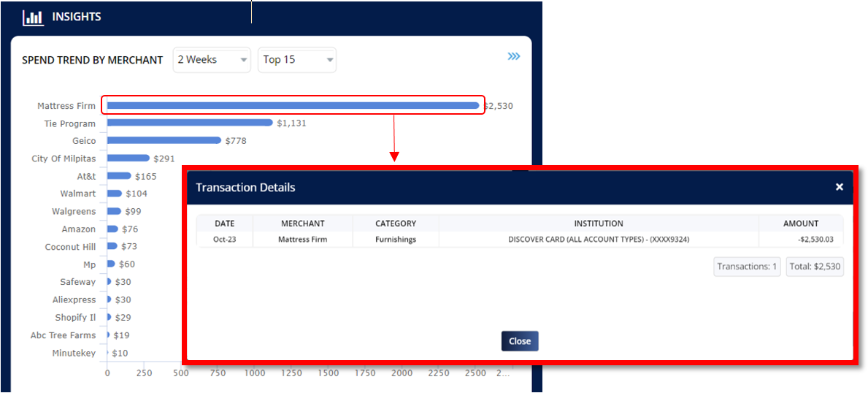The width and height of the screenshot is (868, 393).
Task: Click the Tie Program merchant label
Action: pyautogui.click(x=70, y=123)
